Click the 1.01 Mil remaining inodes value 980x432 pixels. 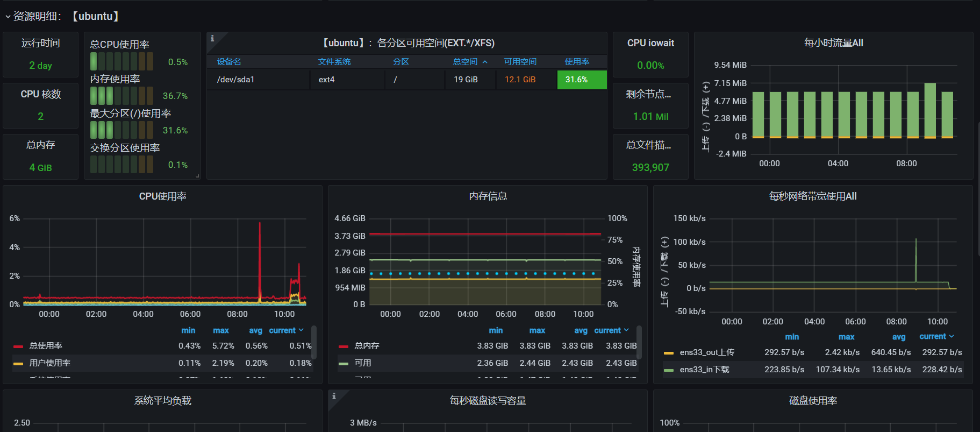tap(650, 117)
